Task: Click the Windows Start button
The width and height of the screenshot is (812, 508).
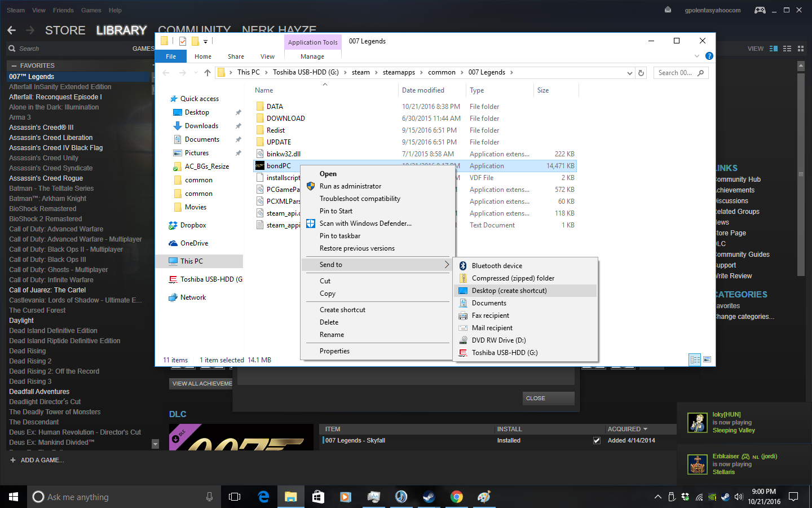Action: pos(14,497)
